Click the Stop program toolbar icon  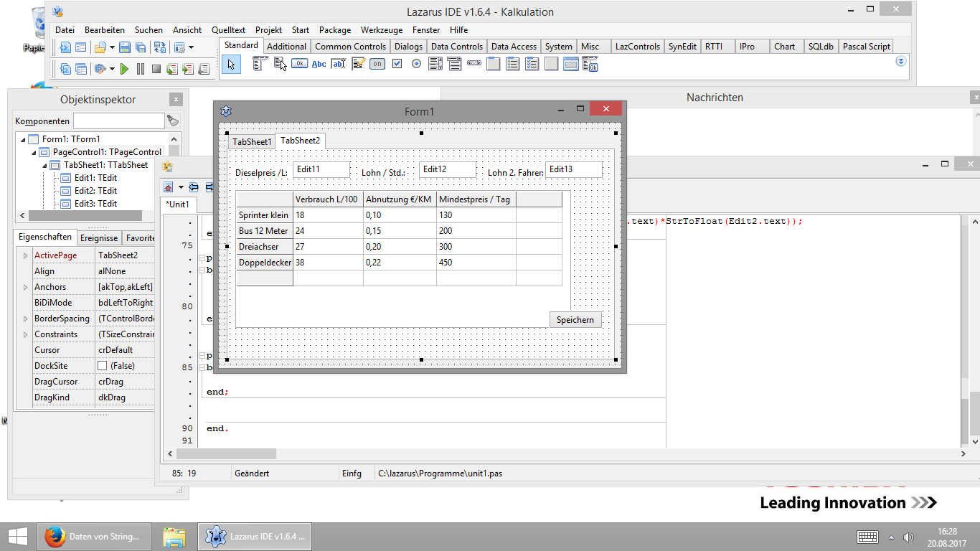point(156,69)
